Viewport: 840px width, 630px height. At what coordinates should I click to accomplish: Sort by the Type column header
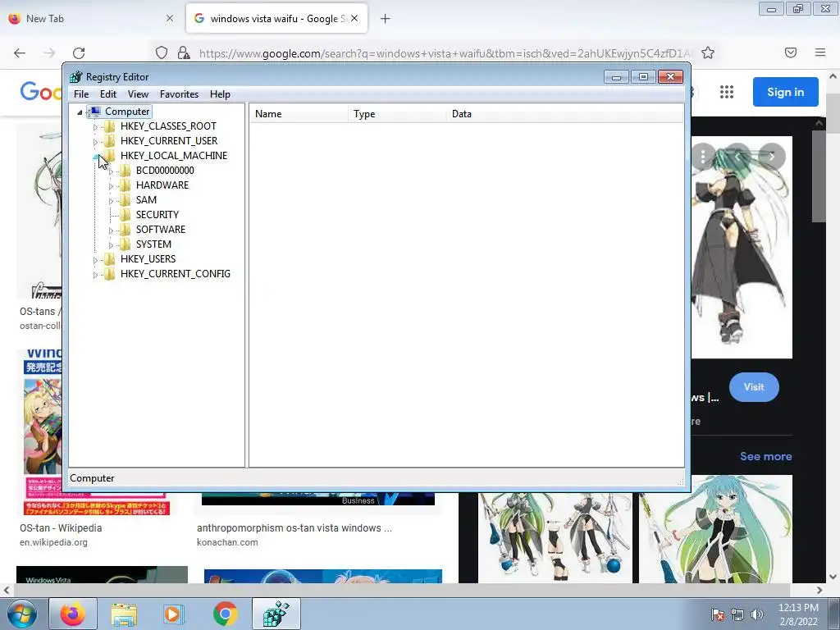398,114
